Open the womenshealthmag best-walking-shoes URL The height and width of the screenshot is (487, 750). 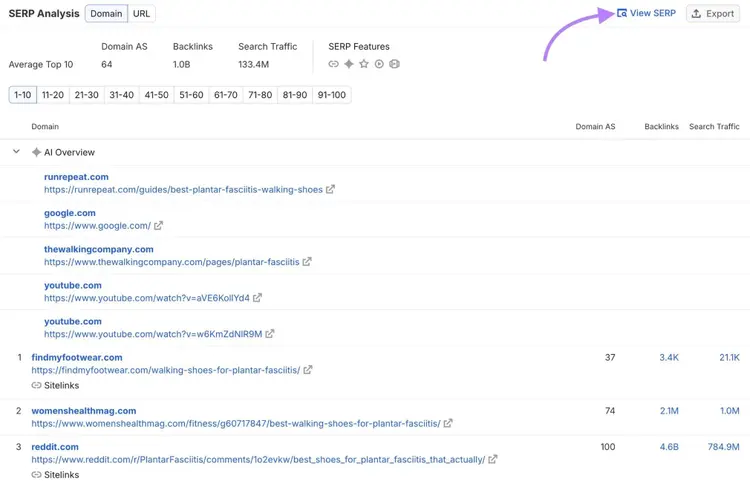236,424
